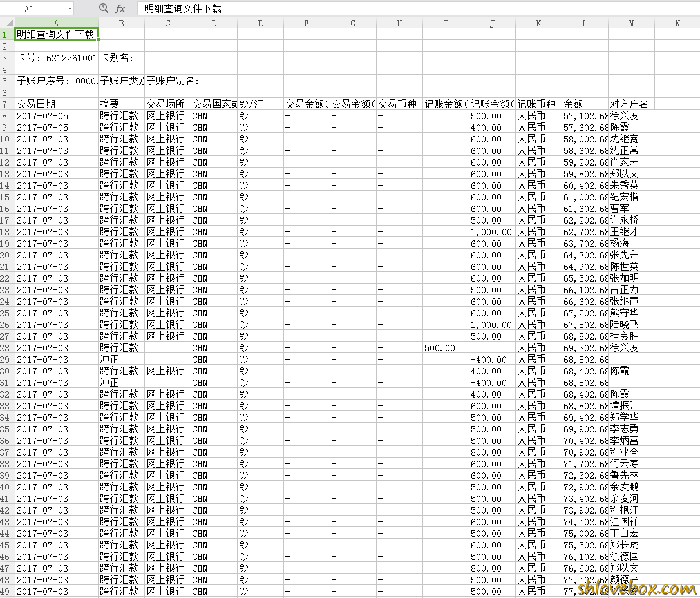Viewport: 700px width, 598px height.
Task: Select column C header
Action: coord(167,23)
